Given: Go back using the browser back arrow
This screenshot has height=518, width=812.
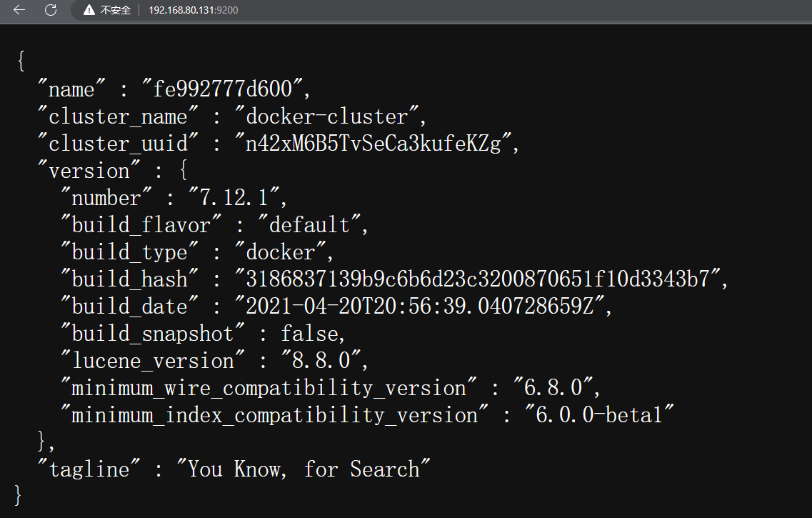Looking at the screenshot, I should coord(19,10).
